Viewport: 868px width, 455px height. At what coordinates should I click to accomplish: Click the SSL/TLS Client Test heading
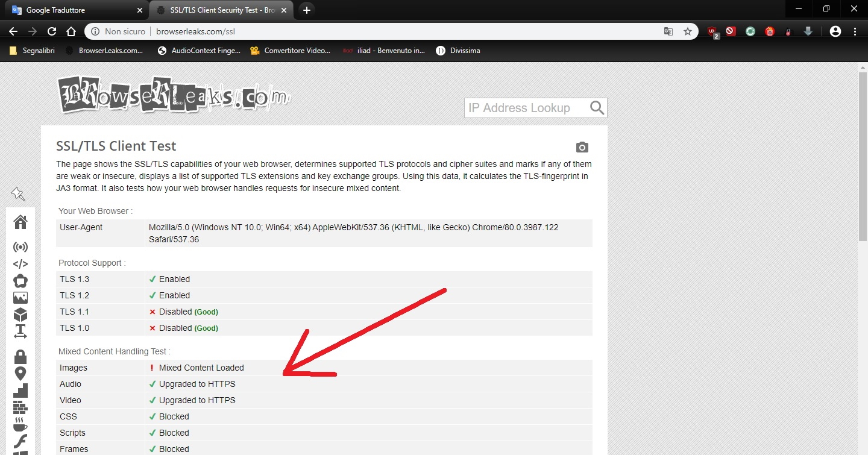[116, 146]
